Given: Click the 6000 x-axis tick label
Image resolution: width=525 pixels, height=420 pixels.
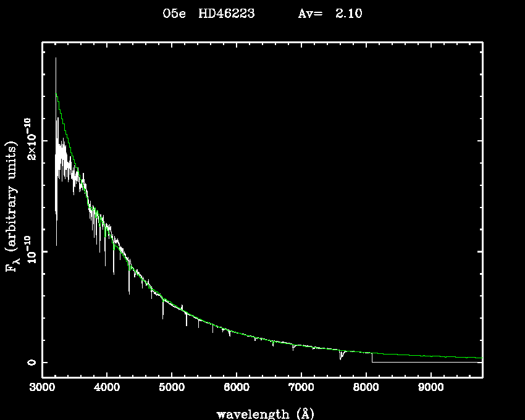Looking at the screenshot, I should click(x=237, y=388).
